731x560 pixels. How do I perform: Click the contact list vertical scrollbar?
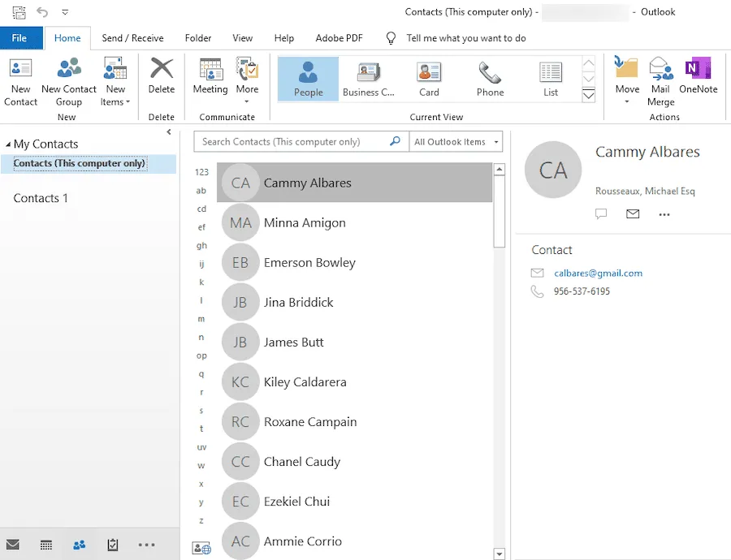500,211
